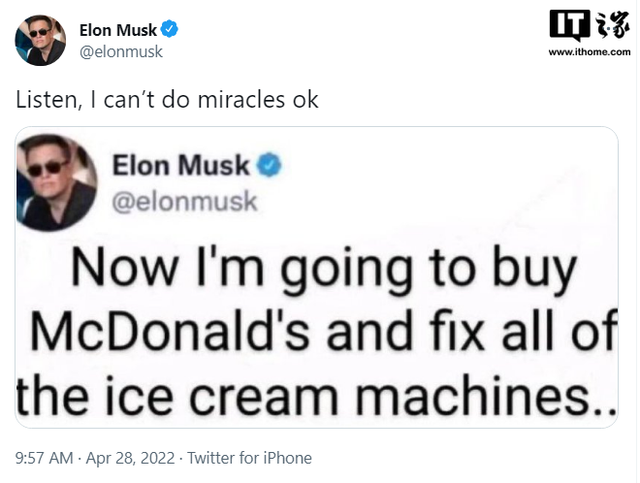
Task: Open the embedded image reading 'Now I'm going to buy'
Action: pos(317,277)
